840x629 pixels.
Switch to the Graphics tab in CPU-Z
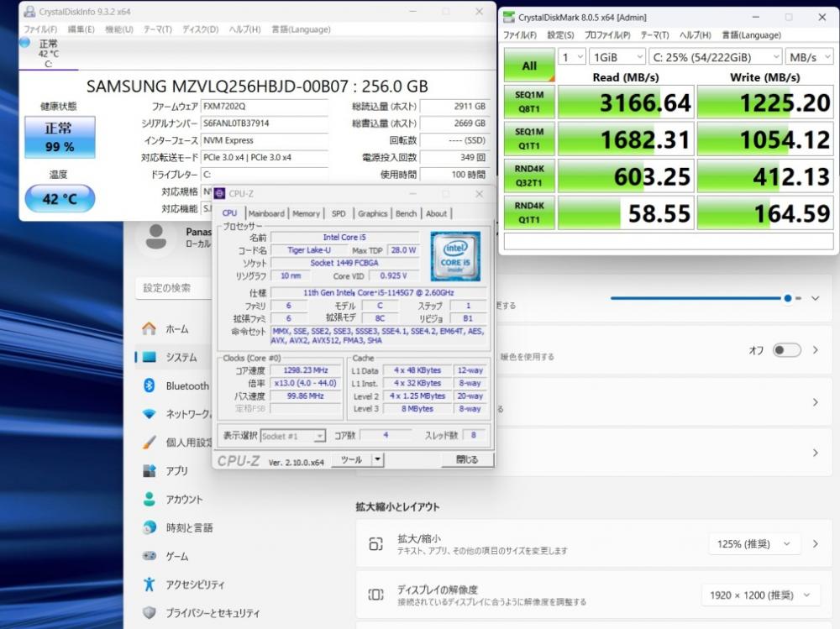click(372, 213)
